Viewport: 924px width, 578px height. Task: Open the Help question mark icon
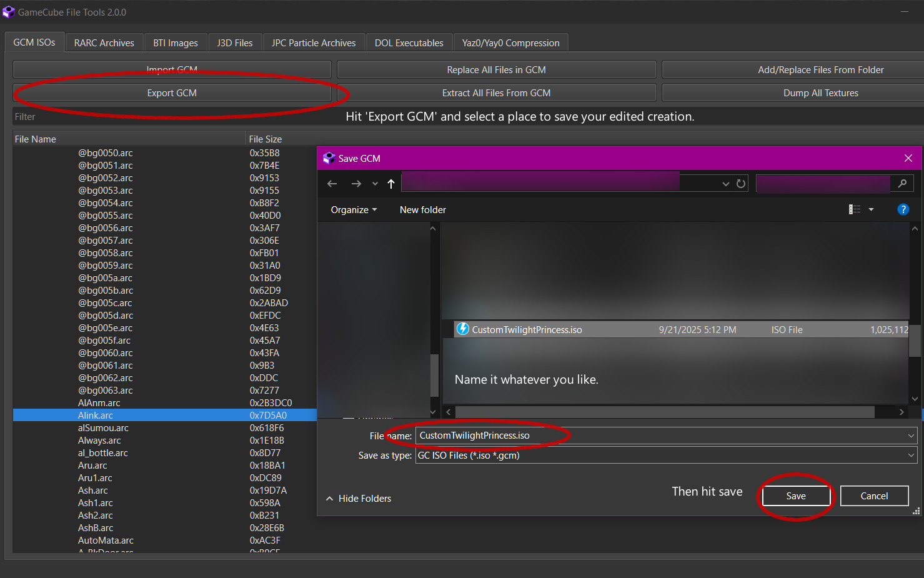coord(903,210)
